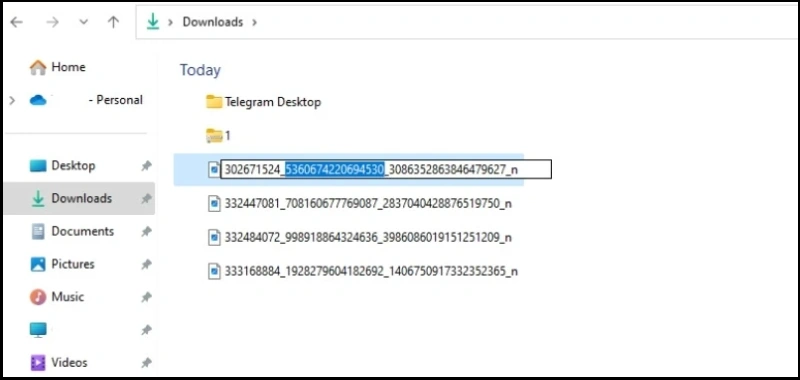The height and width of the screenshot is (380, 800).
Task: Expand the OneDrive Personal tree node
Action: point(12,100)
